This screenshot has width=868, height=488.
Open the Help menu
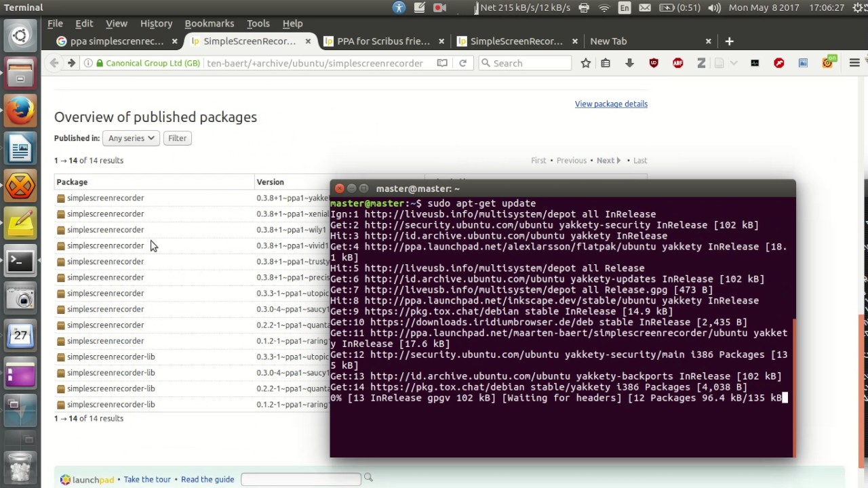click(292, 23)
